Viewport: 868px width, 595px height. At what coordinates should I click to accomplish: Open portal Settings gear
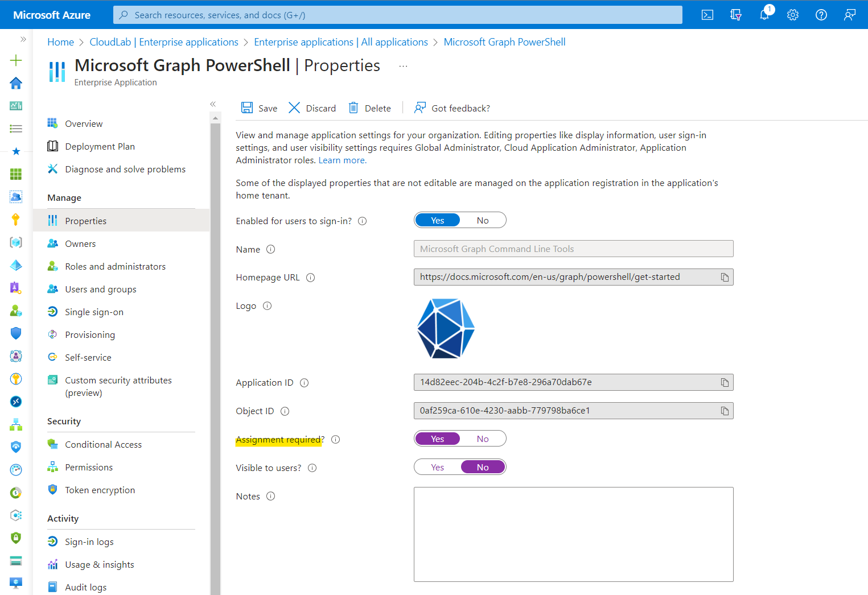point(793,15)
